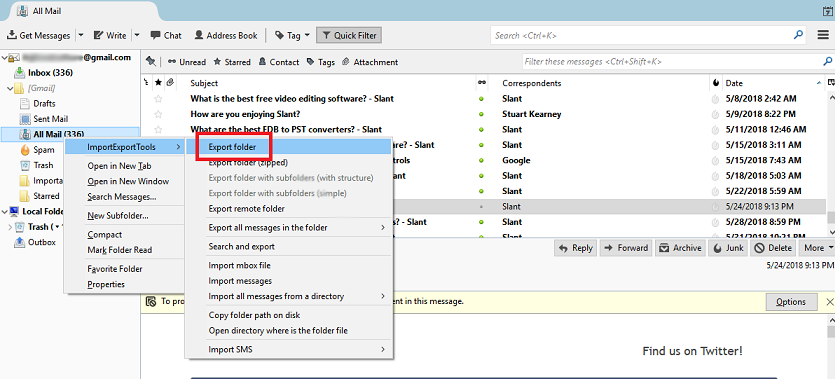
Task: Star the 'How are you enjoying Slant?' message
Action: point(158,114)
